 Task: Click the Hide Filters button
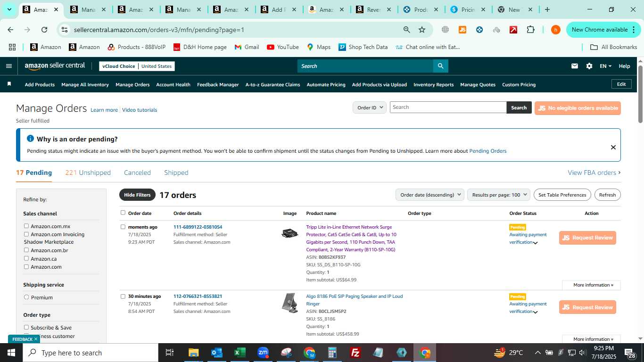pyautogui.click(x=137, y=195)
